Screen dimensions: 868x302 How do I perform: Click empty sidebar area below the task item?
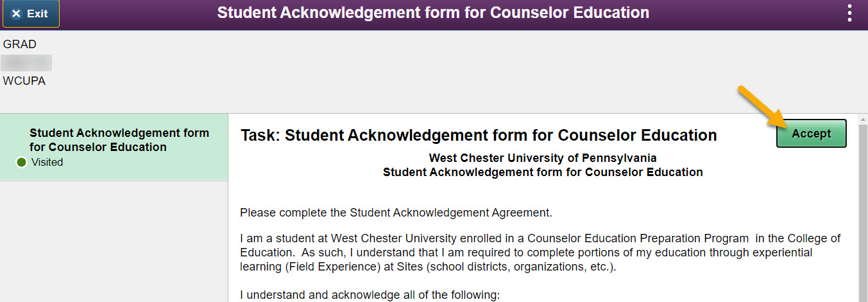click(114, 244)
